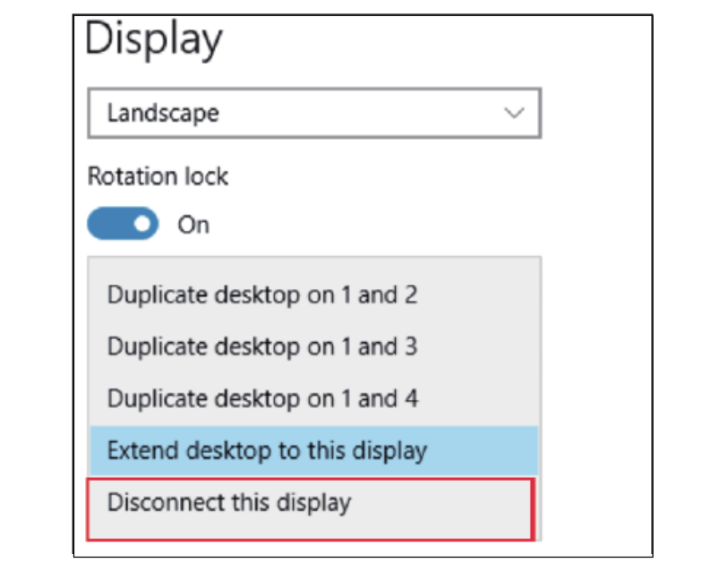The width and height of the screenshot is (728, 580).
Task: Click the Rotation lock label text
Action: tap(158, 176)
